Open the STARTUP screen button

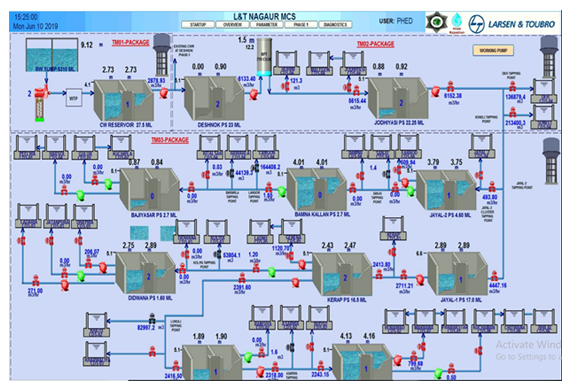(198, 24)
